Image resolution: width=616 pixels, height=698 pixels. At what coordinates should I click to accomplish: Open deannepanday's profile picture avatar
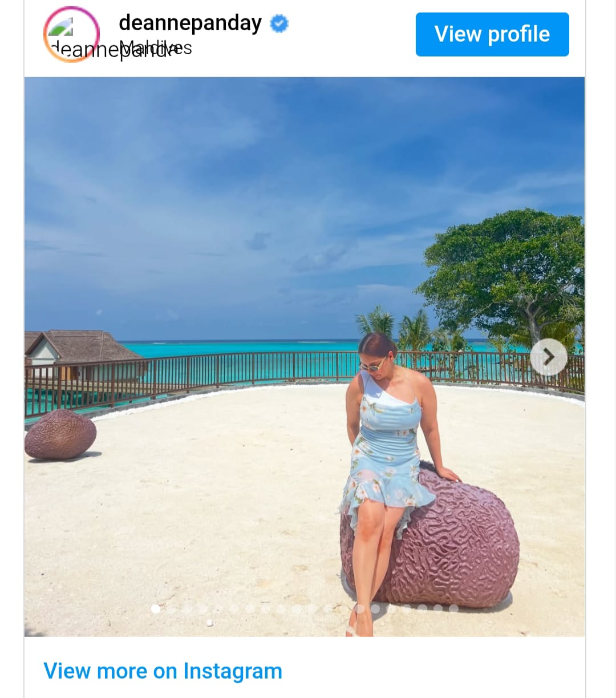71,34
